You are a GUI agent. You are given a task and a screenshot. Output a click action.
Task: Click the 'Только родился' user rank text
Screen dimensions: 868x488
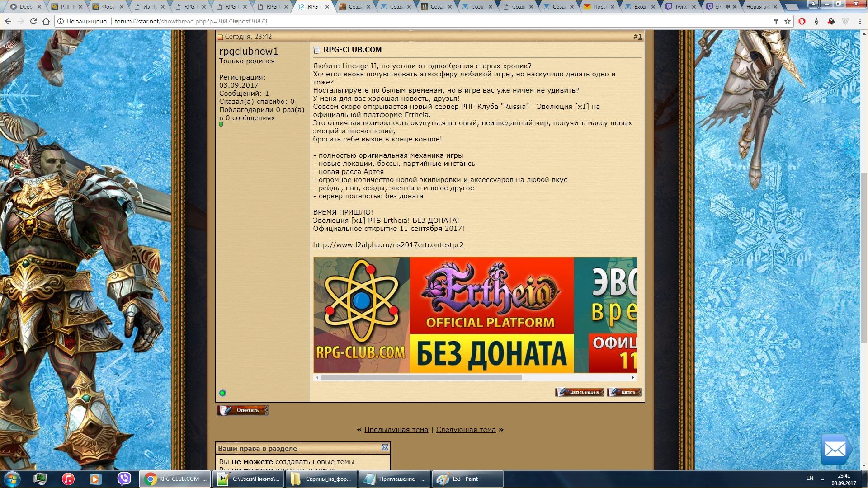[x=247, y=61]
